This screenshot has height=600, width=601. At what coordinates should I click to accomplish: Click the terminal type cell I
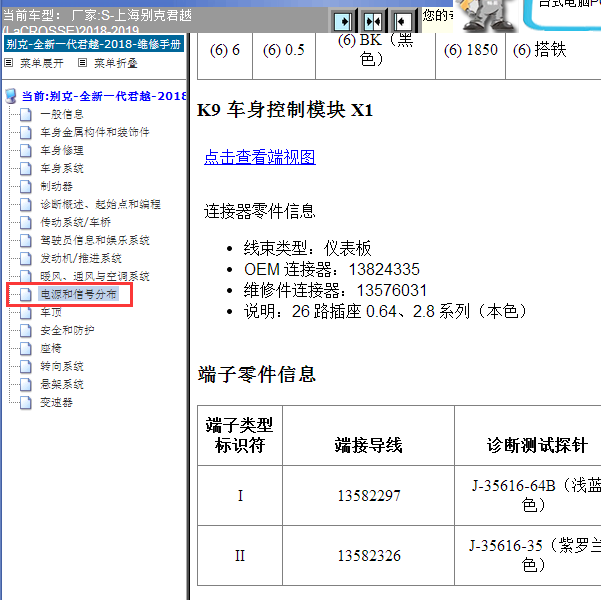coord(240,496)
